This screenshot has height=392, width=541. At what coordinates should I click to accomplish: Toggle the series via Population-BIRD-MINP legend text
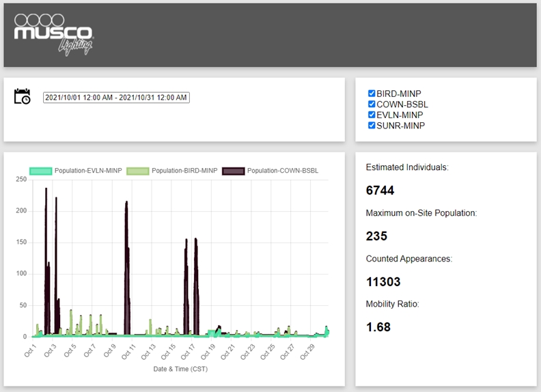(x=184, y=171)
